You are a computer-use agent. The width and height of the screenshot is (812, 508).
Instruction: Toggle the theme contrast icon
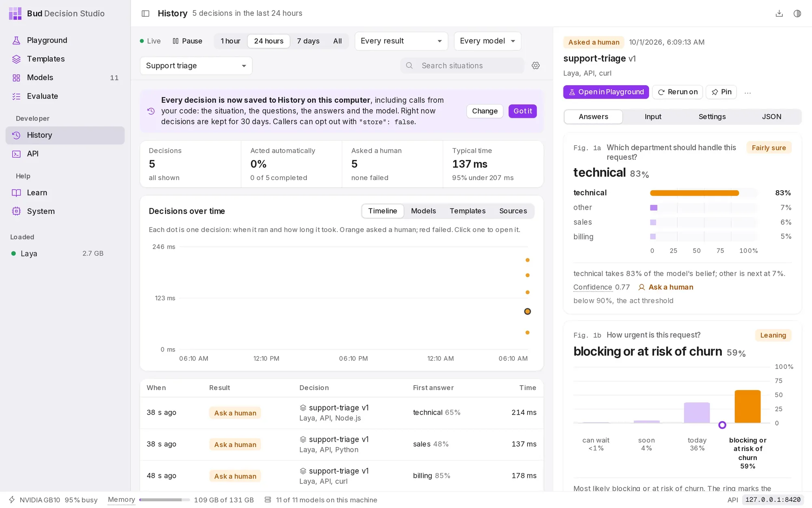[797, 13]
